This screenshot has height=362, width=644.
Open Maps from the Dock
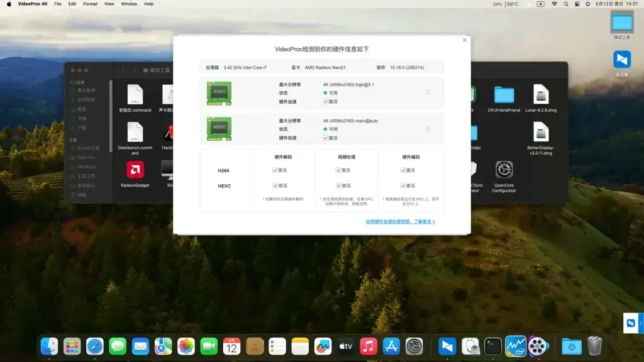pos(163,346)
